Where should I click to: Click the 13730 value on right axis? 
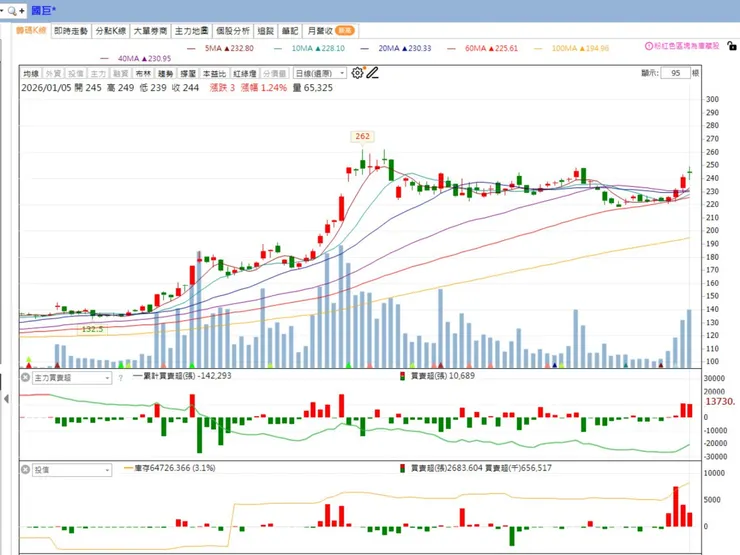720,402
